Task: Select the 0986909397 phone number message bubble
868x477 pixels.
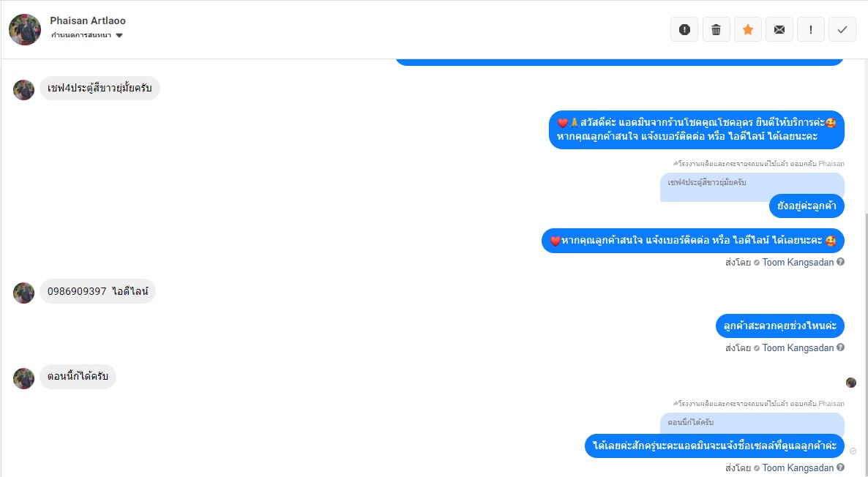Action: click(97, 292)
